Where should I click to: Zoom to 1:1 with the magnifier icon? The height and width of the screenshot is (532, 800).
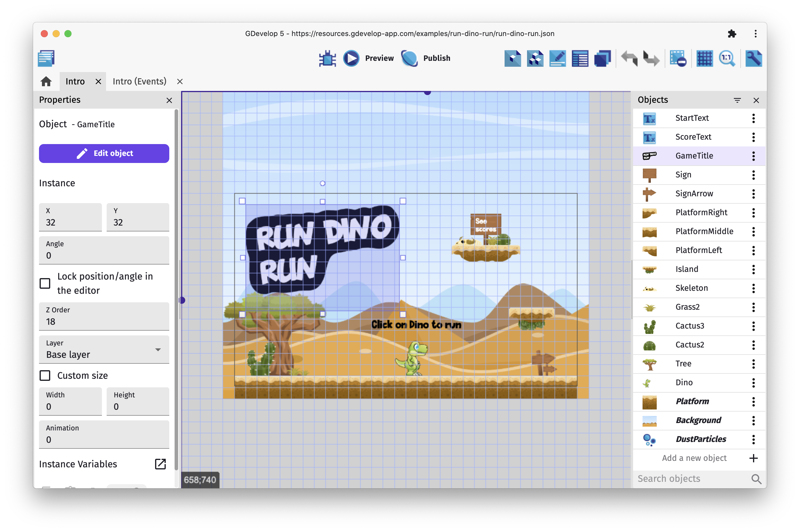pyautogui.click(x=727, y=58)
